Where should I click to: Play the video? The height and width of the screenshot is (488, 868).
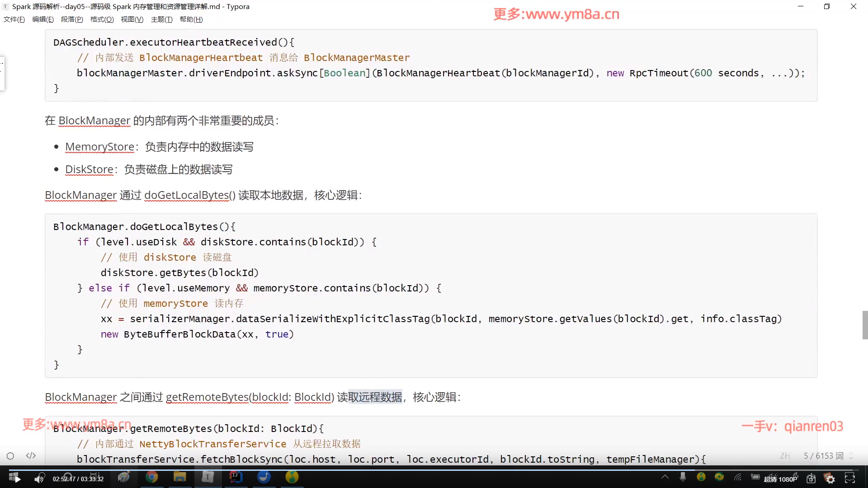[x=17, y=479]
